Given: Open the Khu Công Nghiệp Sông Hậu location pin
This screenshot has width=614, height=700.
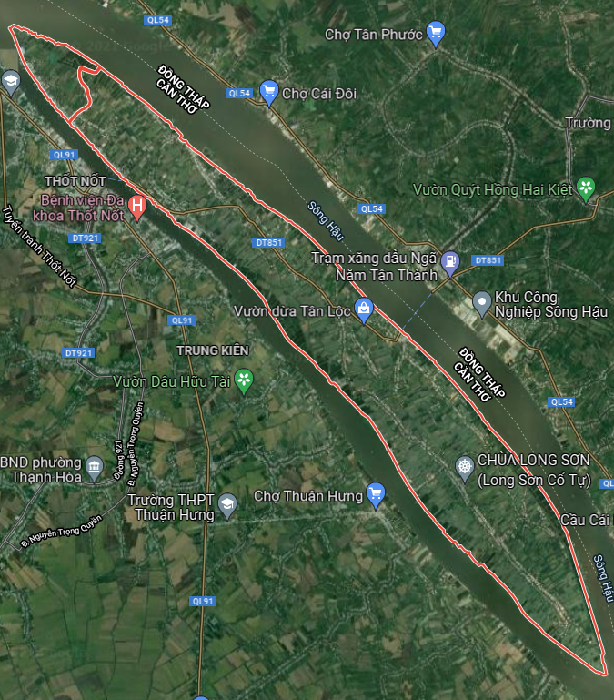Looking at the screenshot, I should coord(482,304).
